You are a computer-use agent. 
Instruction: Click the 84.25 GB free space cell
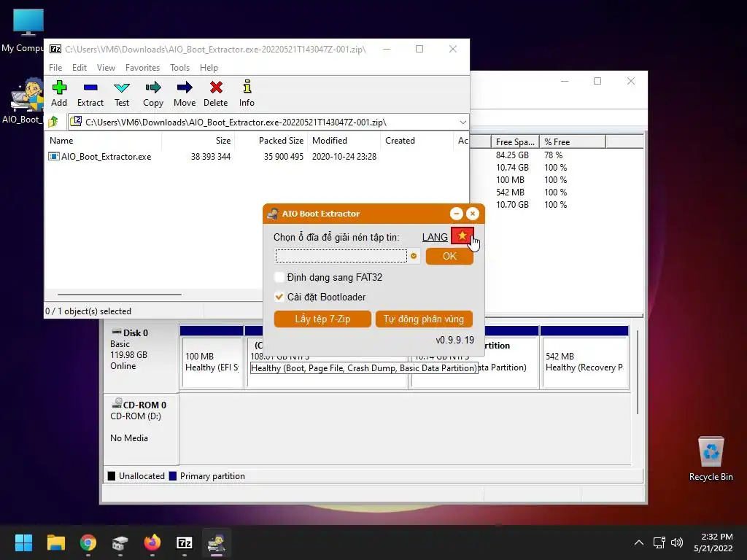[x=513, y=155]
